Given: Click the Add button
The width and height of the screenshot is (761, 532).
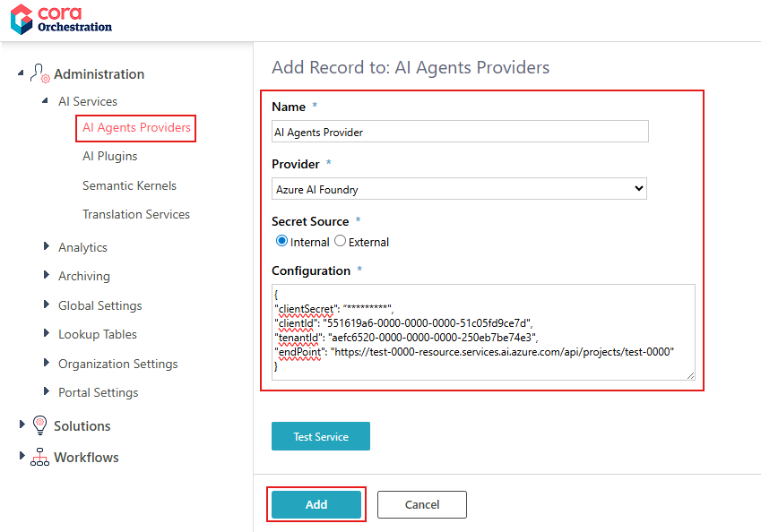Looking at the screenshot, I should click(316, 504).
